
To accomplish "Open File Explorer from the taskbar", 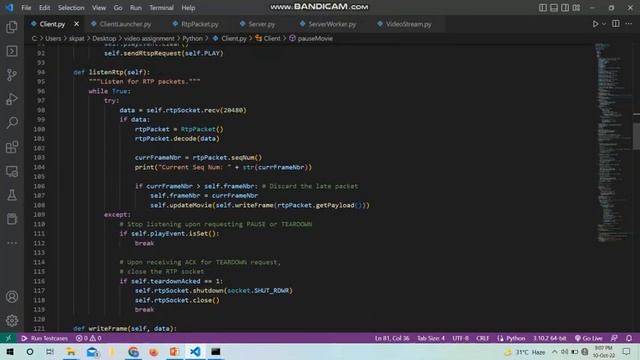I will 71,351.
